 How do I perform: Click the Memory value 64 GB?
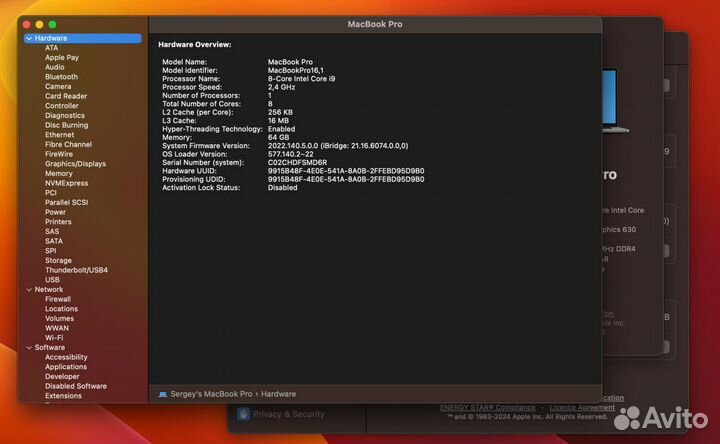[278, 137]
